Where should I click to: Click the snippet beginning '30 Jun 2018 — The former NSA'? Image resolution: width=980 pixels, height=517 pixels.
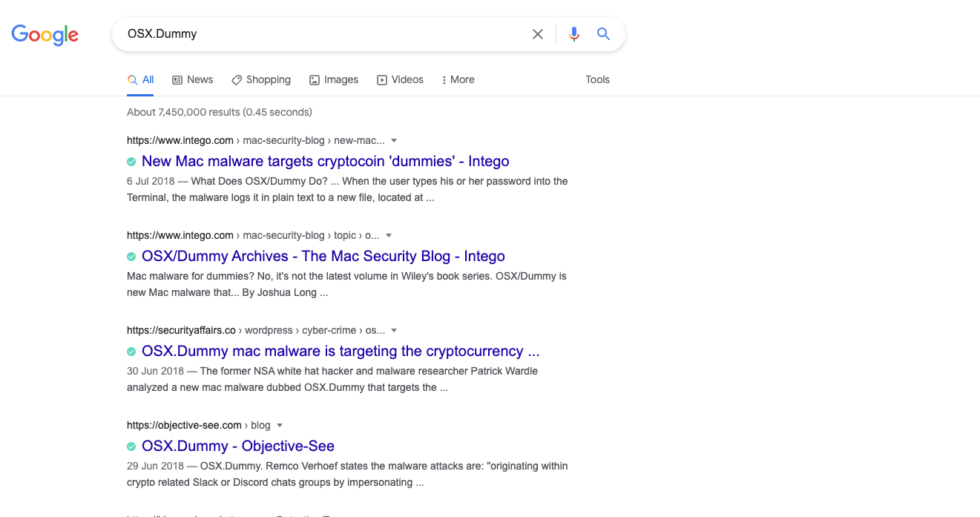click(x=332, y=379)
